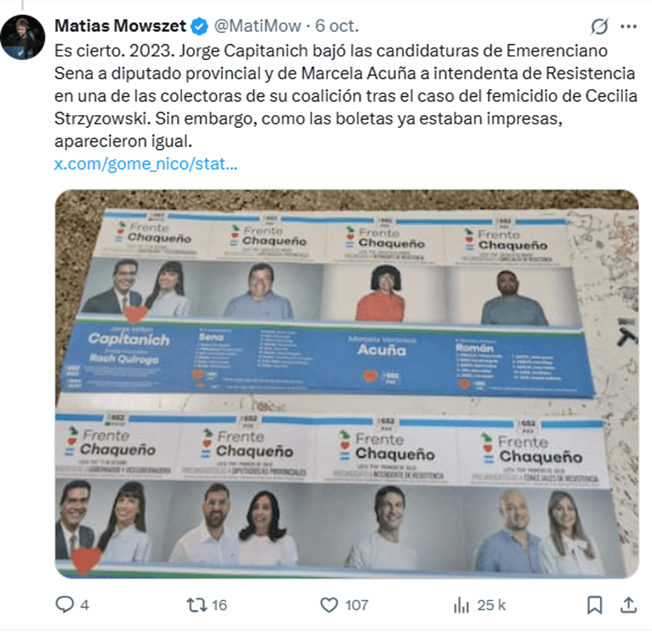
Task: Click the tweet body text to expand
Action: (346, 96)
